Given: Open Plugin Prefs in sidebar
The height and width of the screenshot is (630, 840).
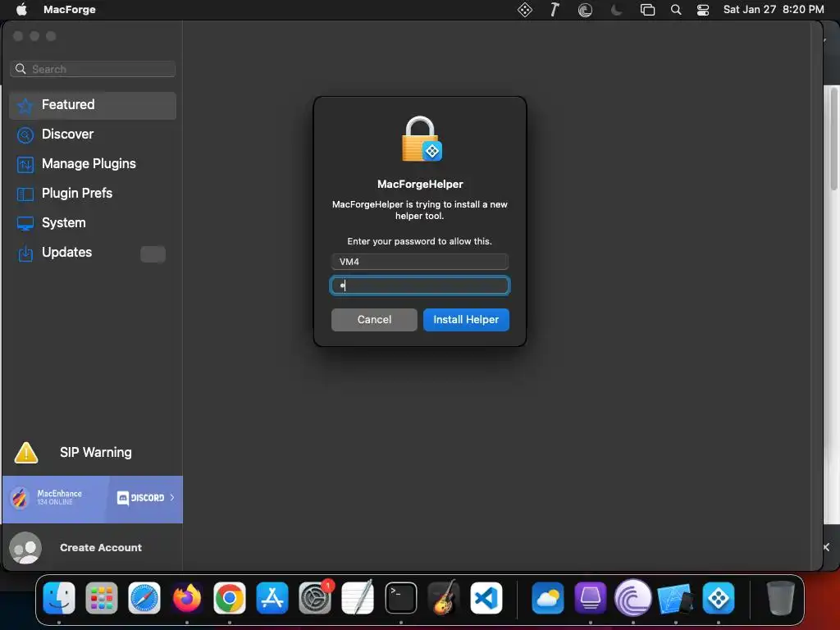Looking at the screenshot, I should (93, 194).
